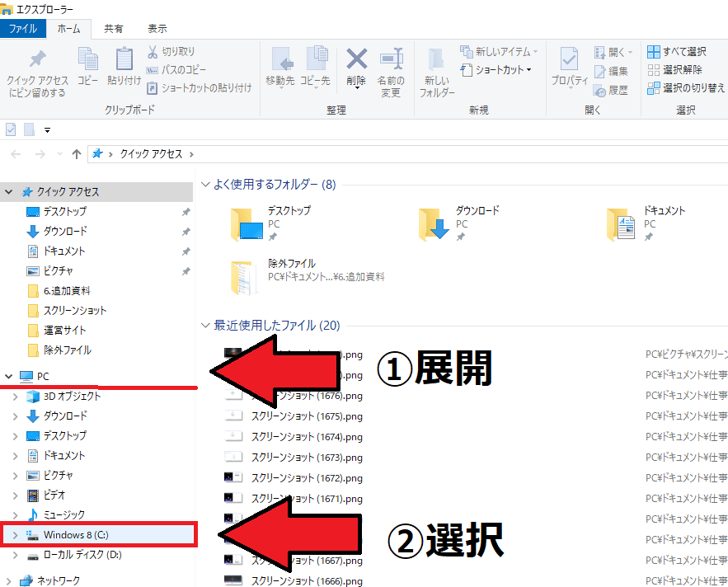Click the Up arrow navigation button
The image size is (728, 587).
(x=77, y=154)
